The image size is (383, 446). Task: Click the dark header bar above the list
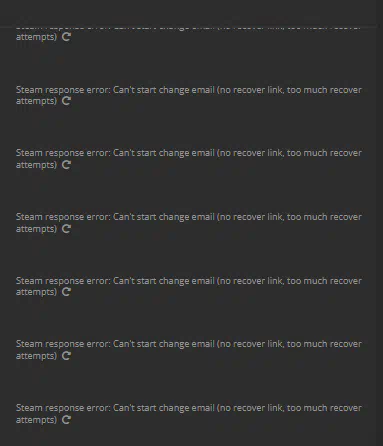(188, 12)
